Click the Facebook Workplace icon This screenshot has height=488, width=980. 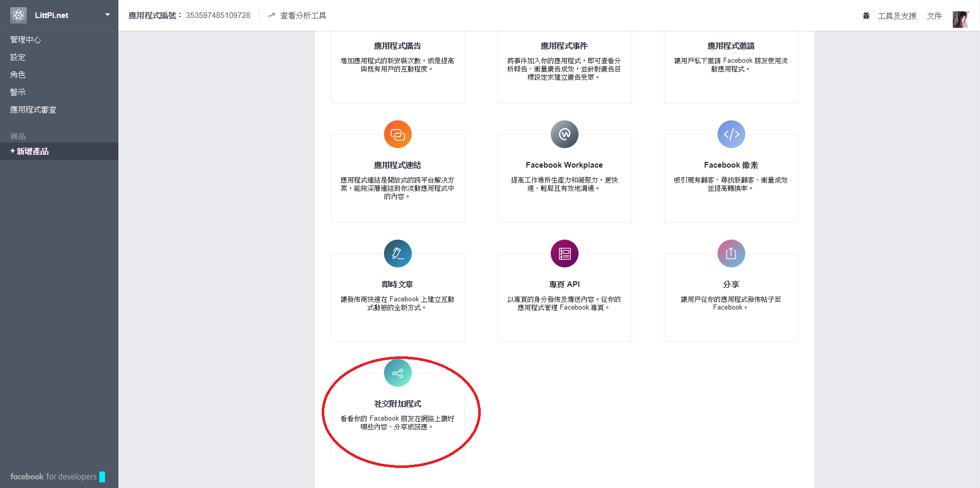(565, 134)
